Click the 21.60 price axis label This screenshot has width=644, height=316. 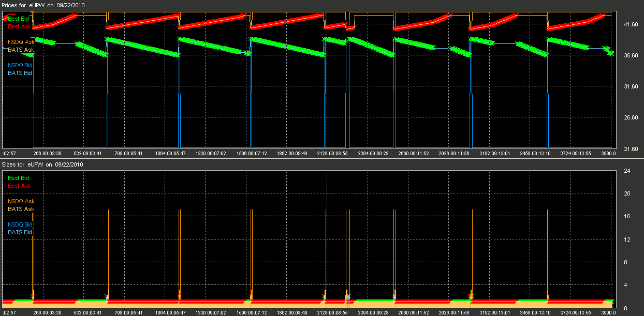[x=630, y=149]
